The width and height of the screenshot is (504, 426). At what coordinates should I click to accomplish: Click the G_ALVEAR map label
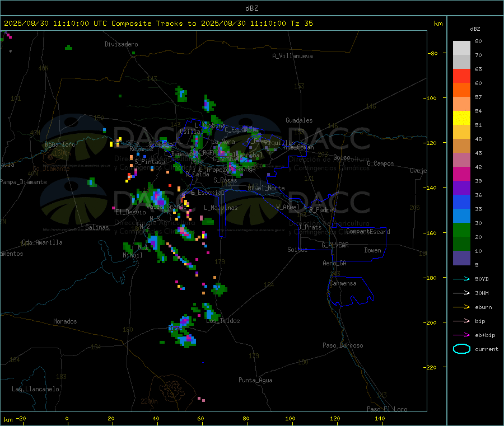click(335, 245)
